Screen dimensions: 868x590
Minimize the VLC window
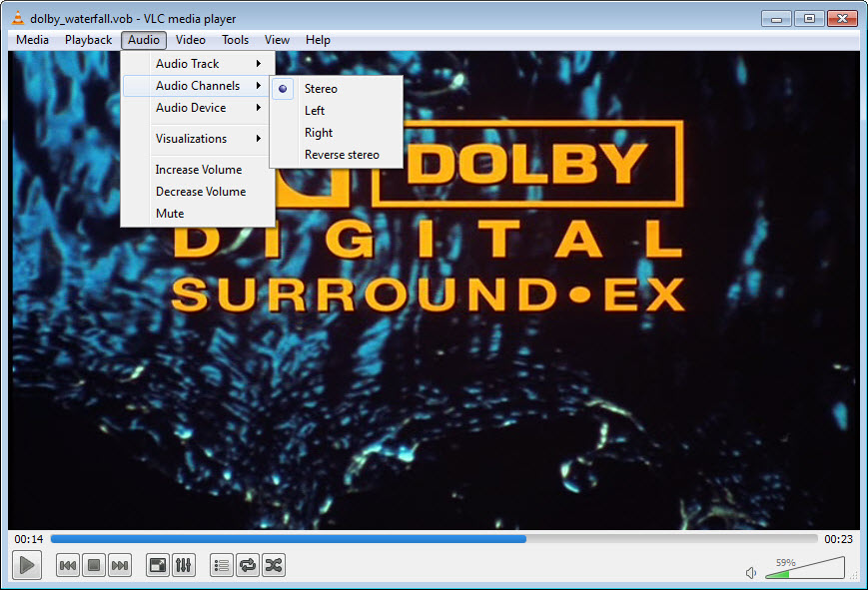777,19
